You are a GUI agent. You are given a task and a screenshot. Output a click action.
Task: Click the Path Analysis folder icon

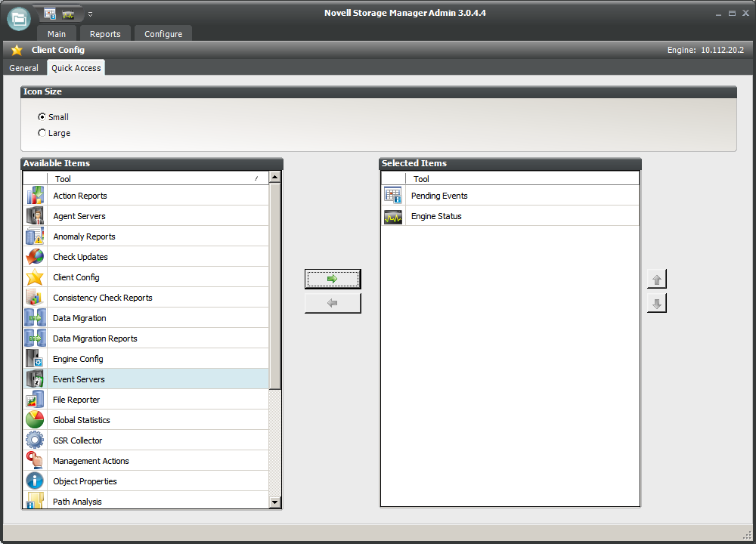(36, 501)
